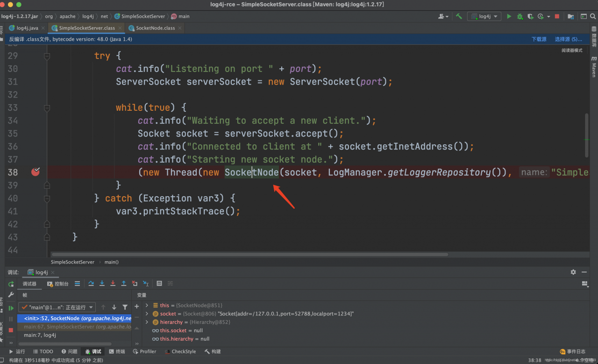Click the editor horizontal scrollbar
598x364 pixels.
pyautogui.click(x=249, y=255)
